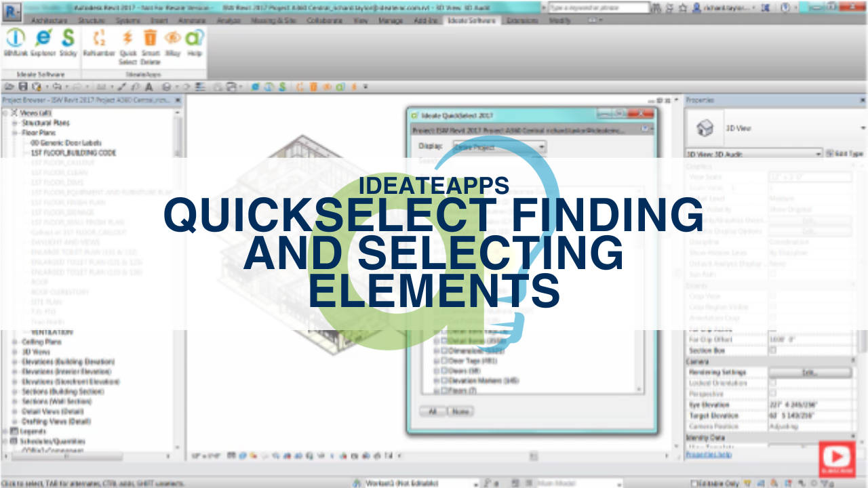Click the None button in QuickSelect
This screenshot has width=868, height=488.
click(460, 411)
